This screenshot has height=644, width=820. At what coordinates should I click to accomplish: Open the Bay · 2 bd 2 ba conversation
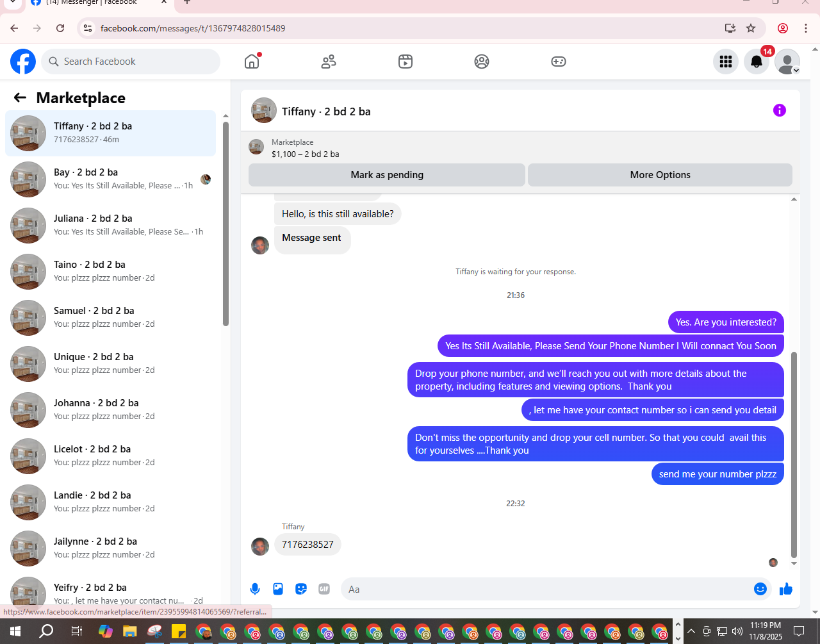[x=111, y=179]
